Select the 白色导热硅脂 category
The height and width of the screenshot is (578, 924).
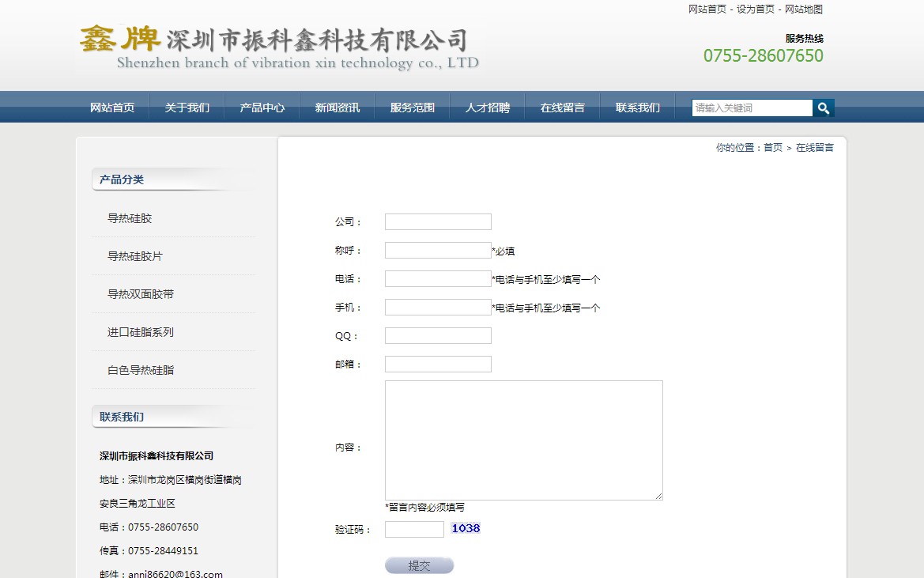point(140,370)
